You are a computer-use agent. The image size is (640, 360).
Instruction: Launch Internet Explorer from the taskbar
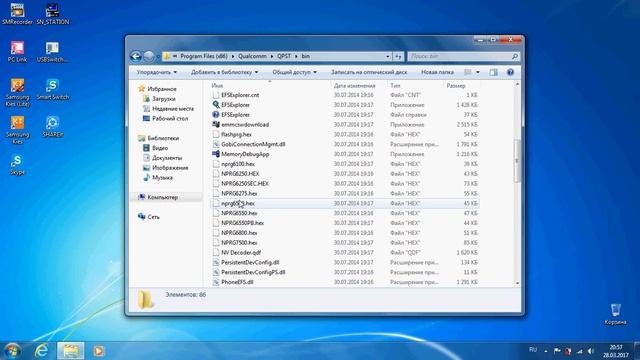[x=41, y=351]
